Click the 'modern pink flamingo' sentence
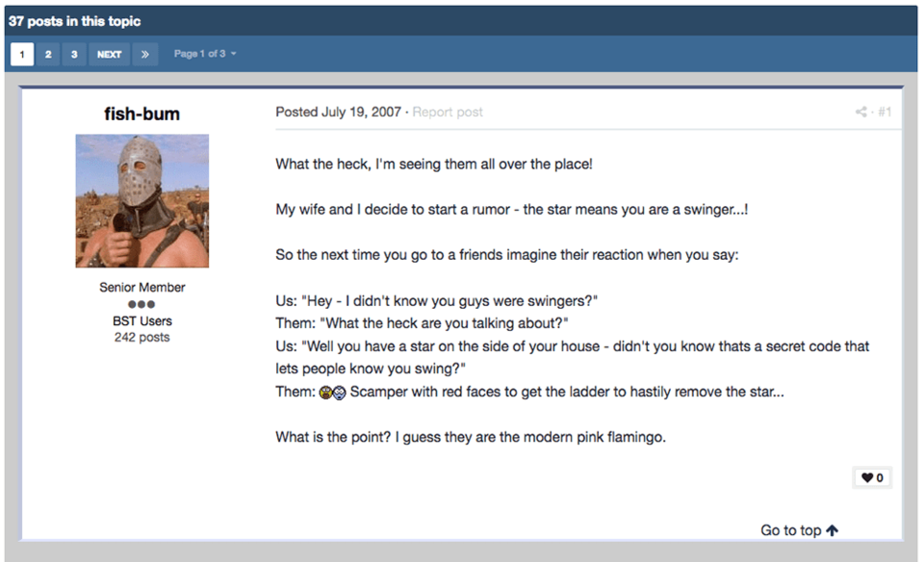The height and width of the screenshot is (562, 924). coord(471,437)
